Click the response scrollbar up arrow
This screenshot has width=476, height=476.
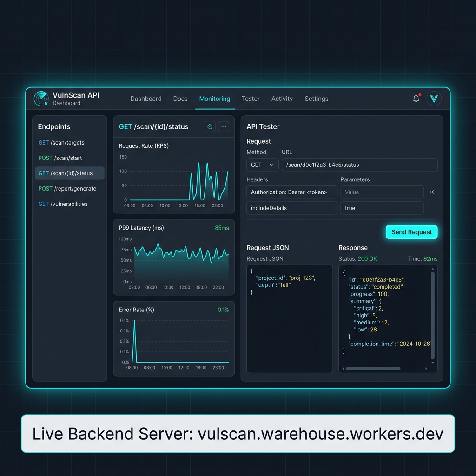(433, 269)
